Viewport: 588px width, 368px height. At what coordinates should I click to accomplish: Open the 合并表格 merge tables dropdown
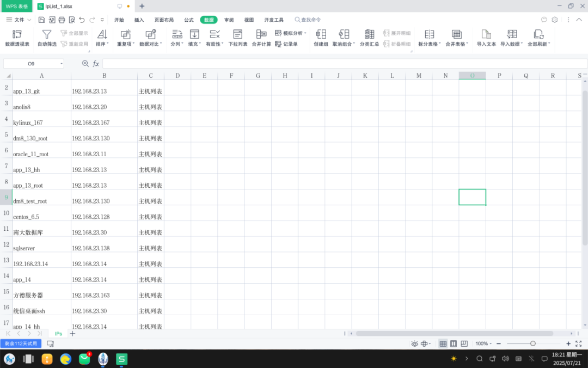[457, 38]
